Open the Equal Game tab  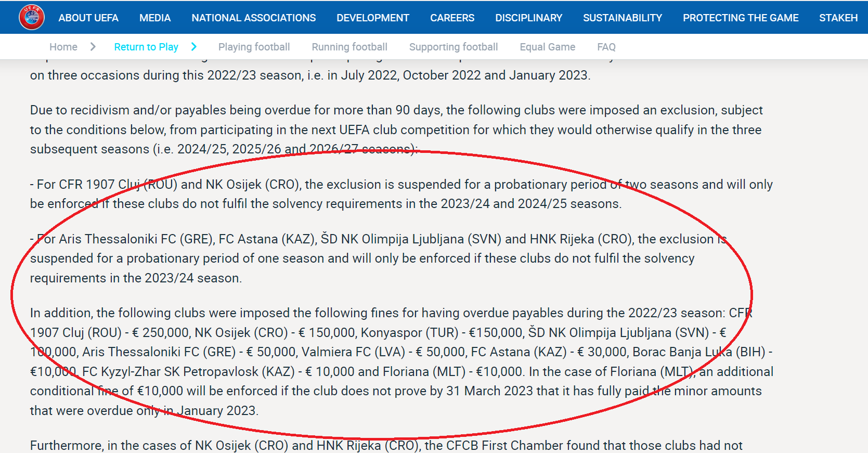(548, 47)
